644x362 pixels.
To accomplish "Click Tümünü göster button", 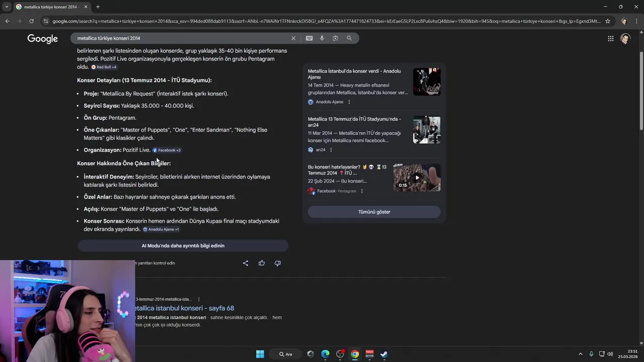I will pos(374,212).
